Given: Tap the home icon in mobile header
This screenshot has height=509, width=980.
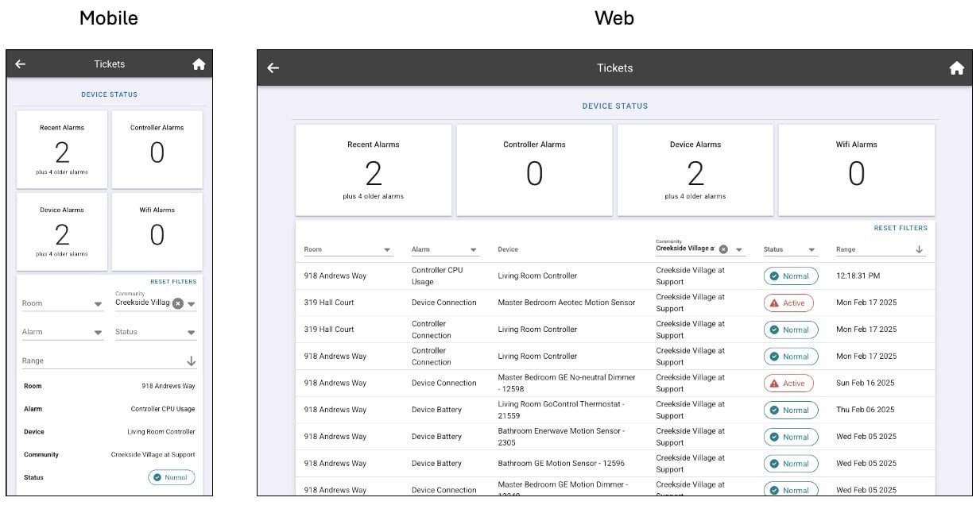Looking at the screenshot, I should [199, 64].
